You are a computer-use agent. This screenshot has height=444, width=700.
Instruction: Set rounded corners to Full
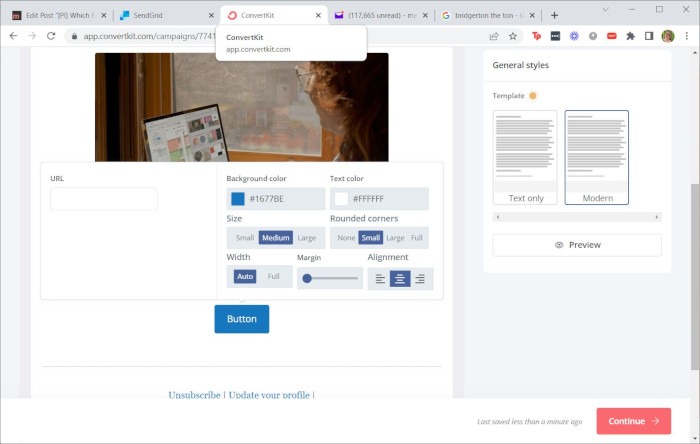tap(417, 238)
